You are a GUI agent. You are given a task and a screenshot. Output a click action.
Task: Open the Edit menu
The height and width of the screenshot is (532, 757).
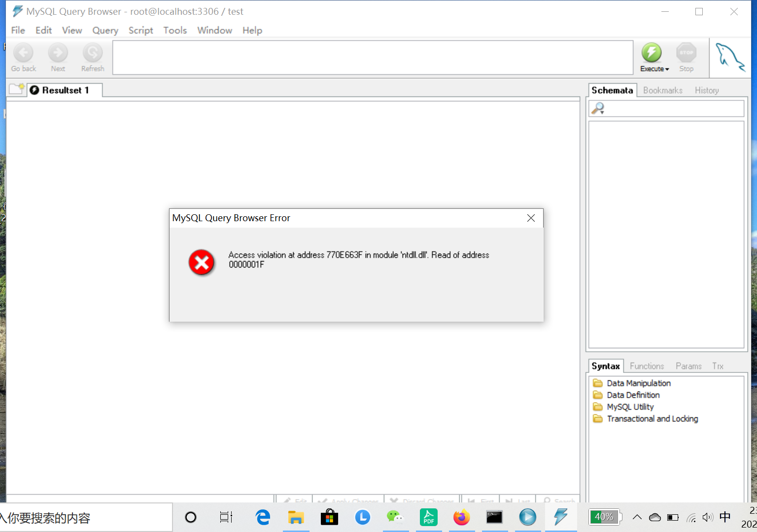[43, 30]
